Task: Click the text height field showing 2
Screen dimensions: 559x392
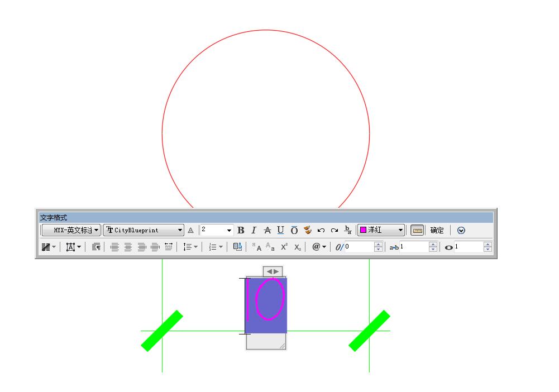Action: coord(213,230)
